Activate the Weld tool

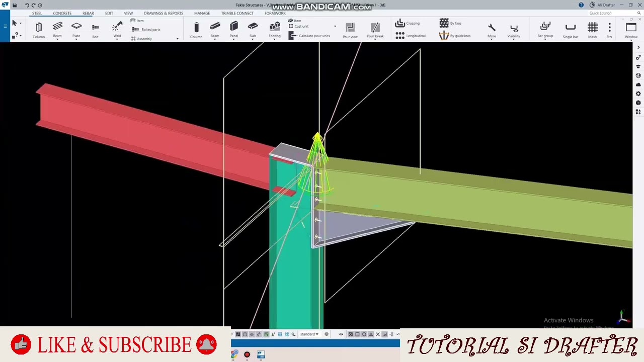pos(117,29)
